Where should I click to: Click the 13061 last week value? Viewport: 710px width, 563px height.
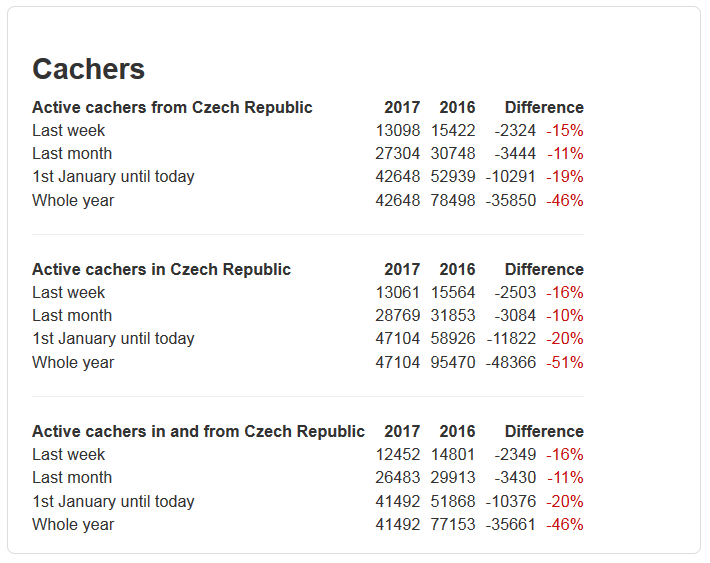[x=398, y=293]
